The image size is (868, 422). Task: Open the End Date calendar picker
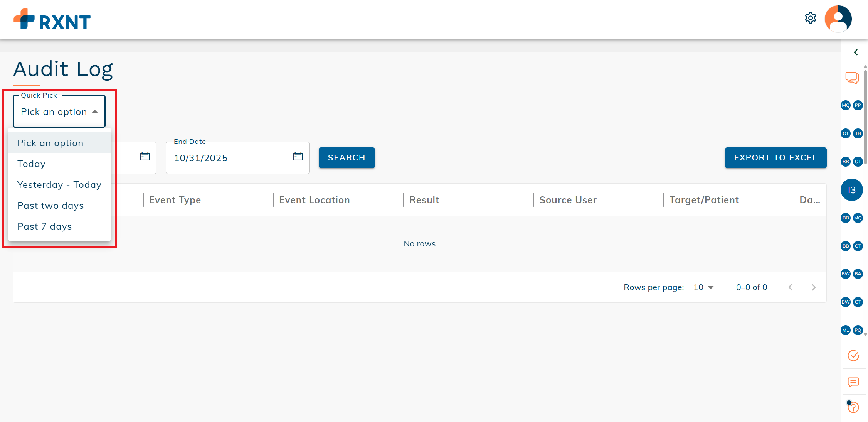pos(298,157)
